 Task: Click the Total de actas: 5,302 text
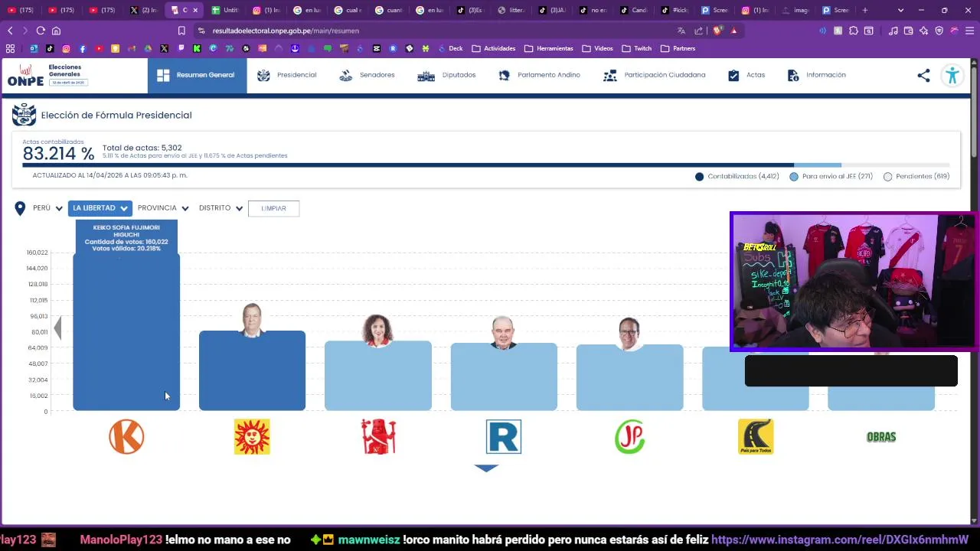(x=142, y=148)
